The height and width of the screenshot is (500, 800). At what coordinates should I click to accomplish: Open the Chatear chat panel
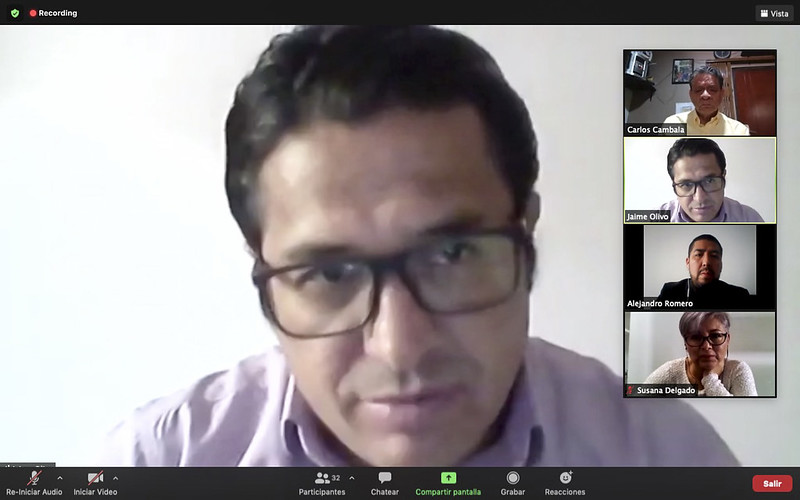click(385, 483)
